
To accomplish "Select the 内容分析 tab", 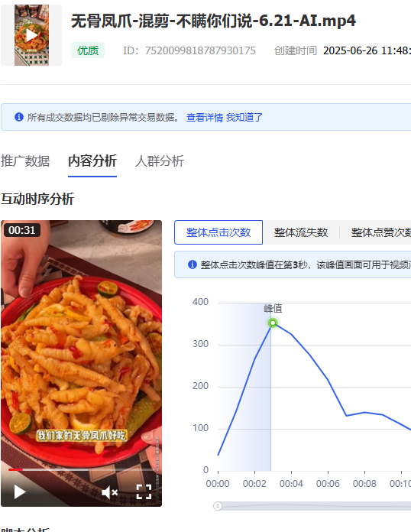I will coord(92,161).
